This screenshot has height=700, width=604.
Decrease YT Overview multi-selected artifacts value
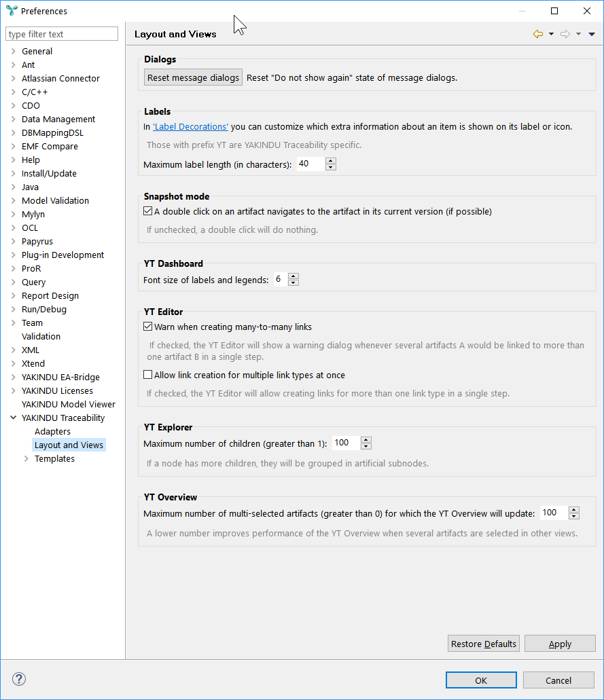point(574,516)
